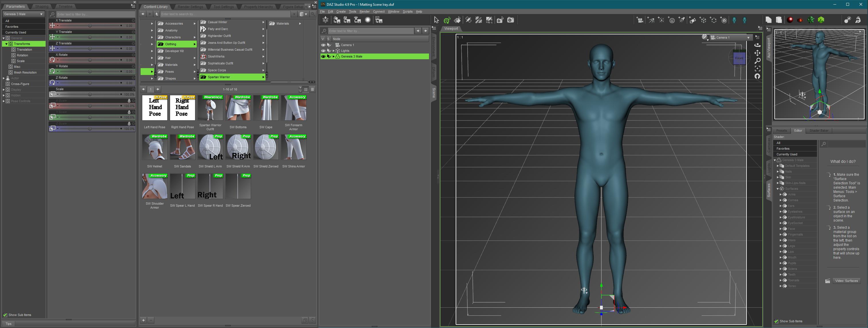The height and width of the screenshot is (328, 868).
Task: Switch to the Render Settings tab
Action: pyautogui.click(x=190, y=7)
